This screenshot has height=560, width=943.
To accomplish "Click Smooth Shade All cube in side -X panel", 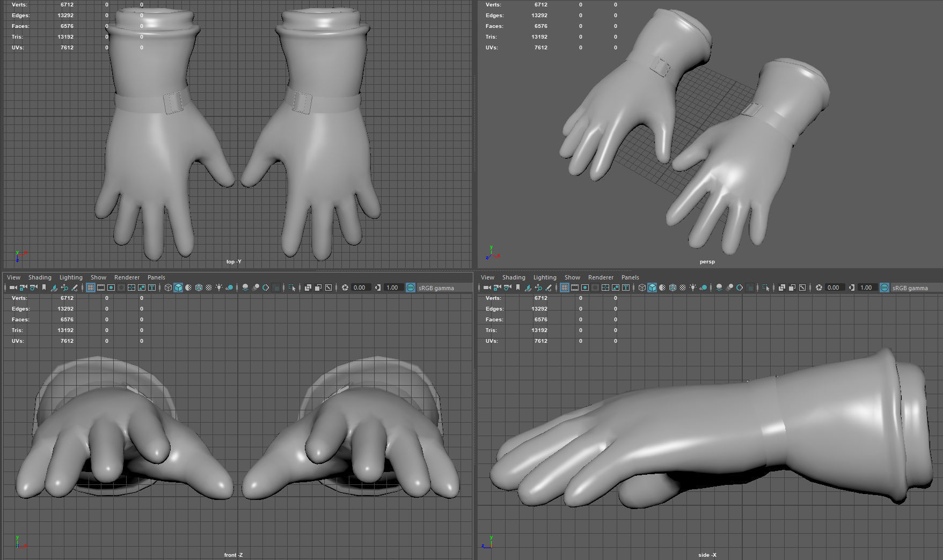I will click(x=652, y=288).
